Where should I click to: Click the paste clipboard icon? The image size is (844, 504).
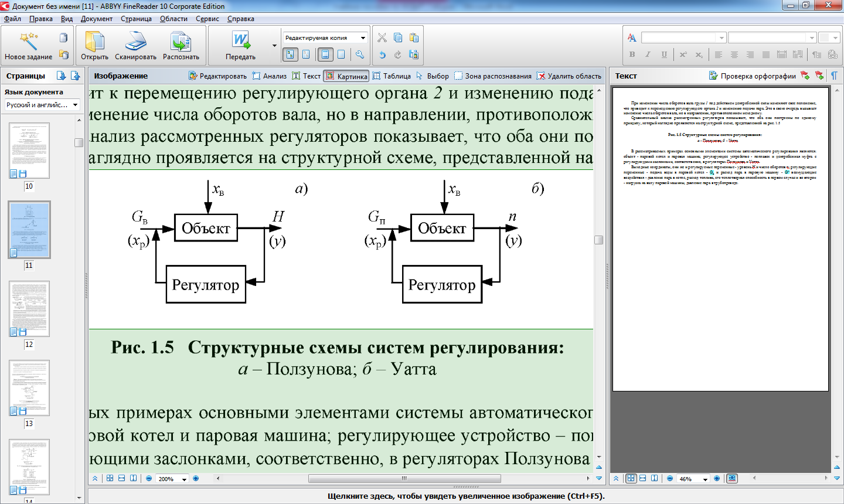click(x=414, y=38)
